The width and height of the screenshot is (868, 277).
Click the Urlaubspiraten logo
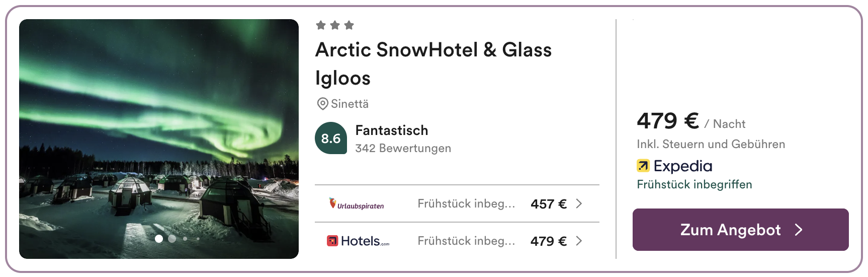click(356, 204)
